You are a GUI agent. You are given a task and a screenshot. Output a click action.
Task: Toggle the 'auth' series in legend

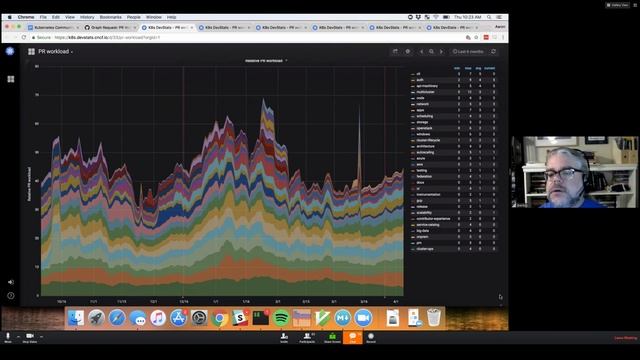point(420,80)
